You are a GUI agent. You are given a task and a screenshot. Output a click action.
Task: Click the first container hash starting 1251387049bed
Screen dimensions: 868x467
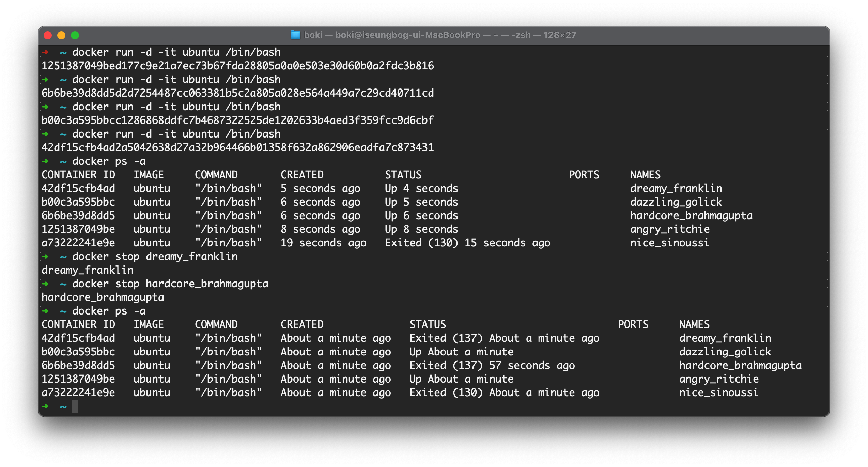click(237, 66)
